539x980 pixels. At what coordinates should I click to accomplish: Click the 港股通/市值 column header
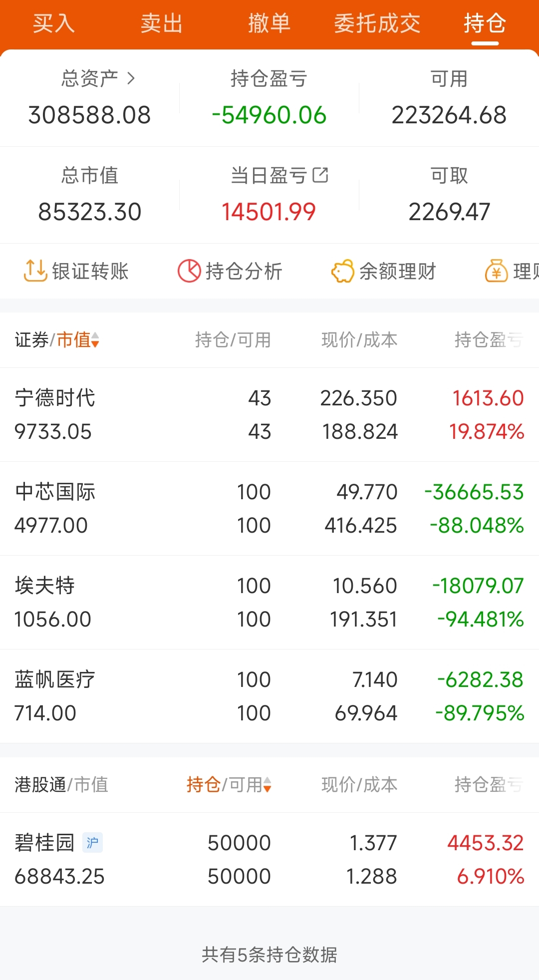tap(61, 785)
